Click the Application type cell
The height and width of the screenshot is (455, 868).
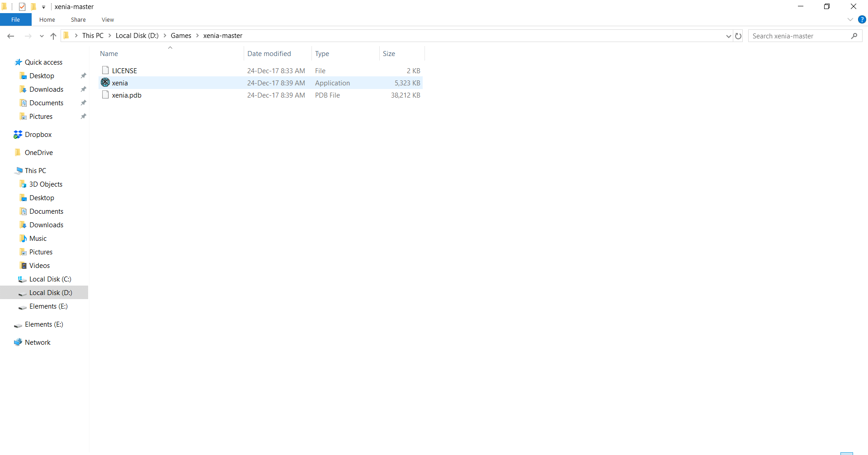pos(332,83)
